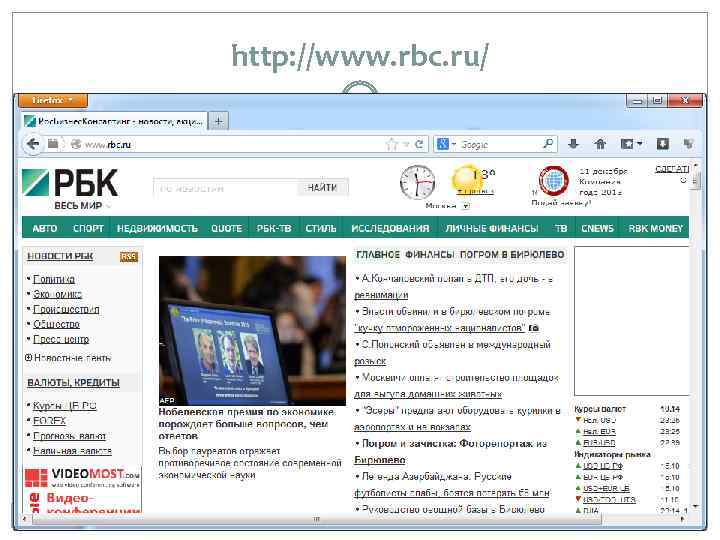Open the RBK MONEY navigation item
Viewport: 720px width, 540px height.
656,228
